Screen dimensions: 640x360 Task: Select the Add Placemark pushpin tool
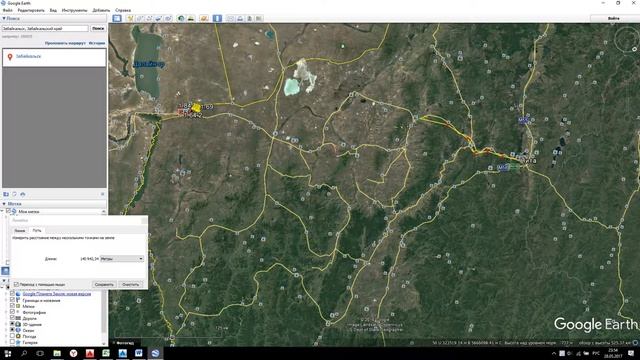click(130, 18)
